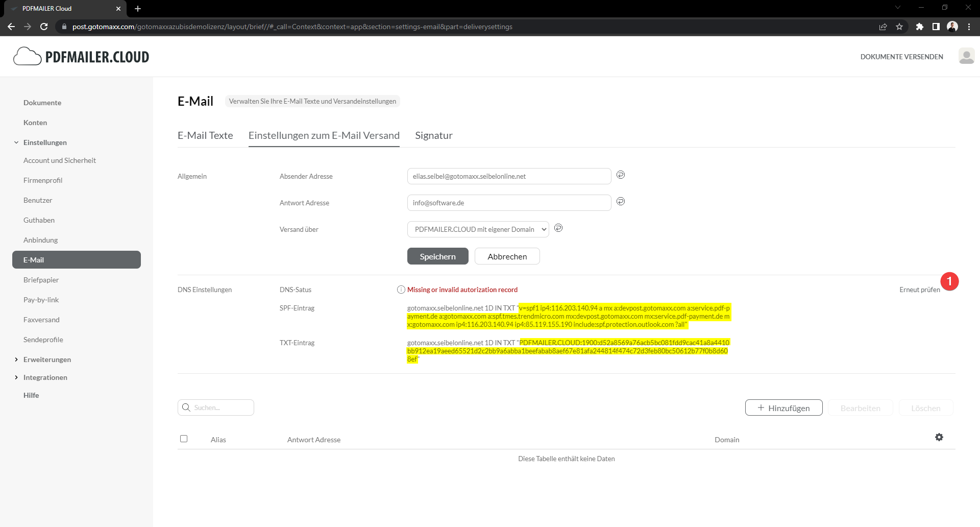Reset the Versand über dropdown icon
980x527 pixels.
(558, 228)
